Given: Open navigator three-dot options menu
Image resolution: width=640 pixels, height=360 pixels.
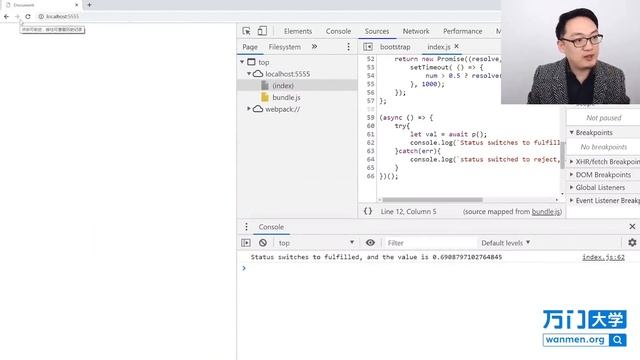Looking at the screenshot, I should click(x=348, y=47).
